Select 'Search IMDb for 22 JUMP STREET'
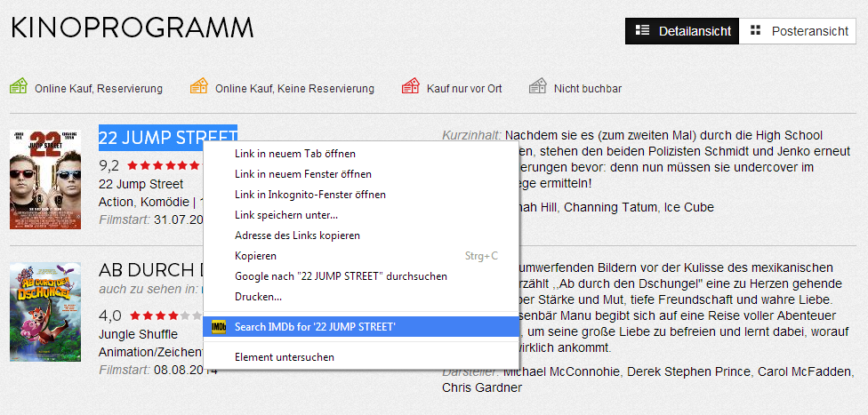 tap(361, 327)
